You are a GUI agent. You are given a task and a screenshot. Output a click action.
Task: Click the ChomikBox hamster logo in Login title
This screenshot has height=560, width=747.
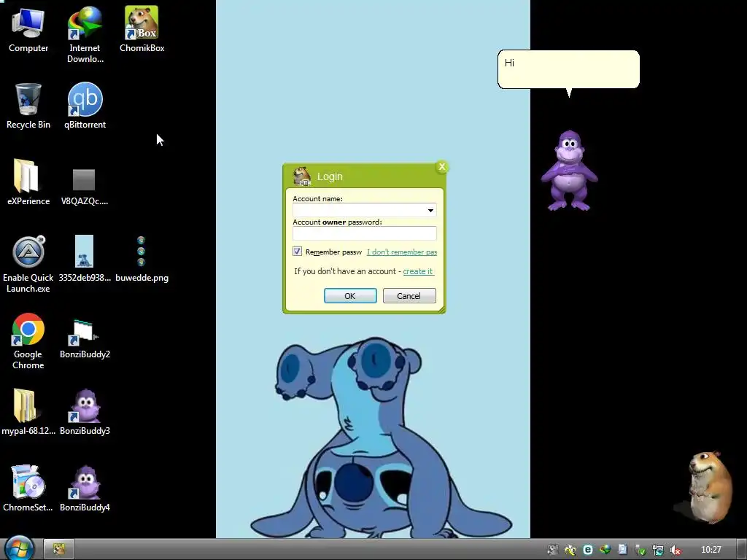[x=301, y=176]
